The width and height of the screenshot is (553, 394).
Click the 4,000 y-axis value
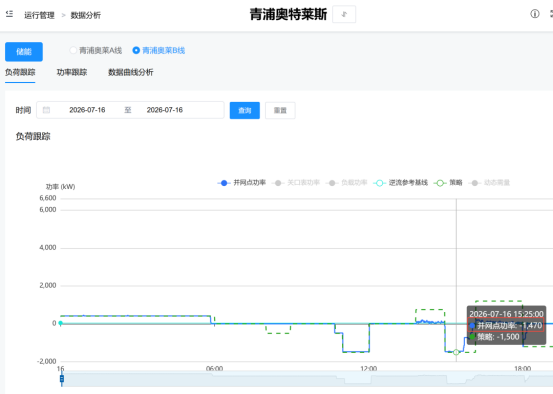48,248
